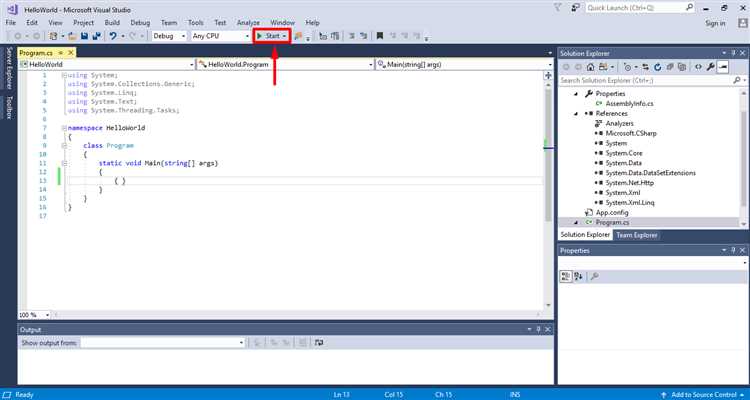750x400 pixels.
Task: Open the Analyze menu
Action: click(x=248, y=22)
